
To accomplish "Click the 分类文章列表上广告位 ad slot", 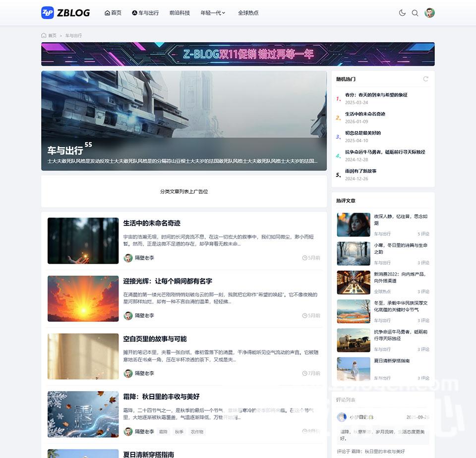I will (x=184, y=191).
